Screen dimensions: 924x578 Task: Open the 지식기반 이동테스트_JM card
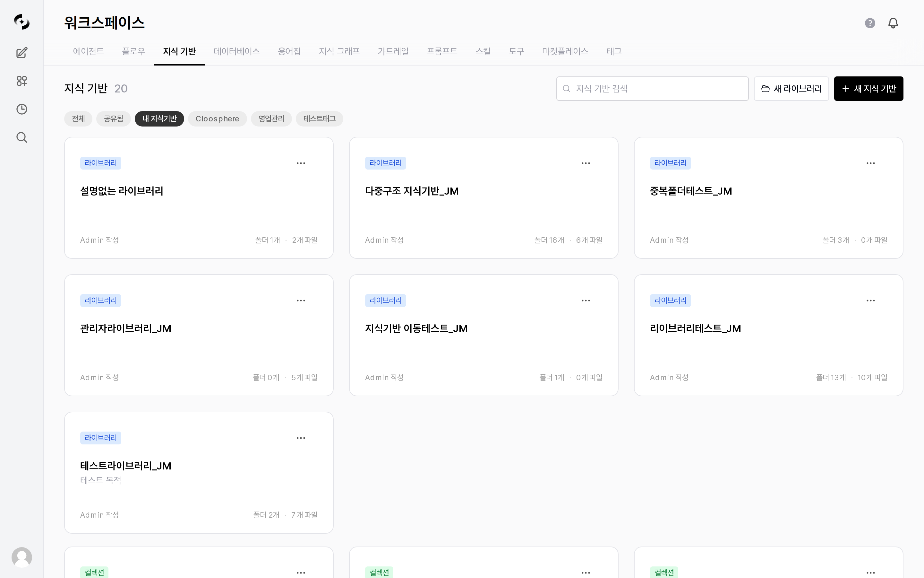484,335
